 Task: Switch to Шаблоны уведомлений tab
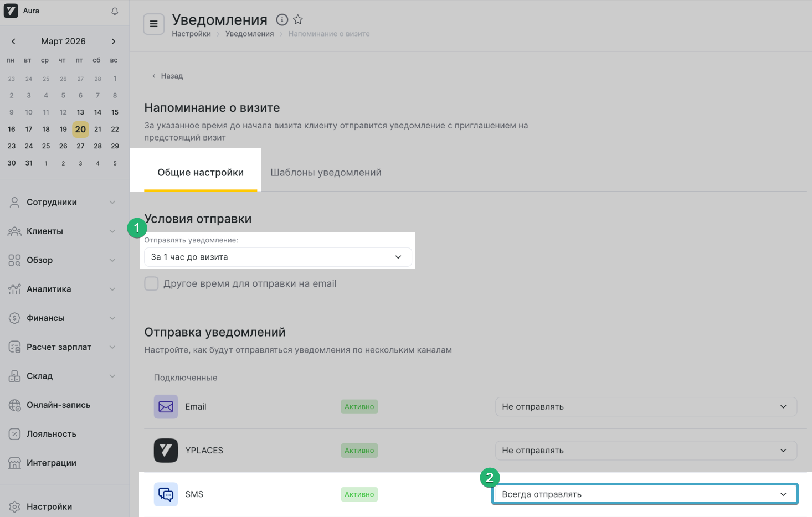326,173
